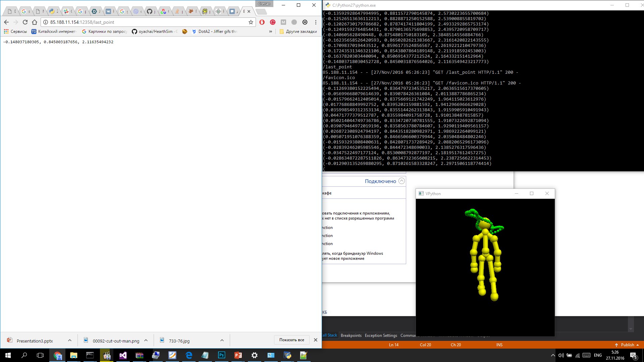Open Visual Studio from taskbar
Image resolution: width=644 pixels, height=362 pixels.
click(123, 355)
